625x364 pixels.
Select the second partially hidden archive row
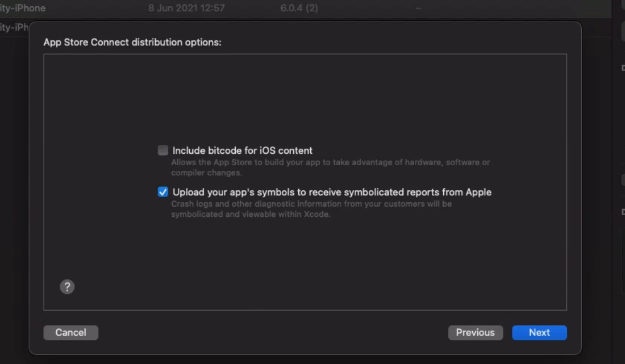14,28
